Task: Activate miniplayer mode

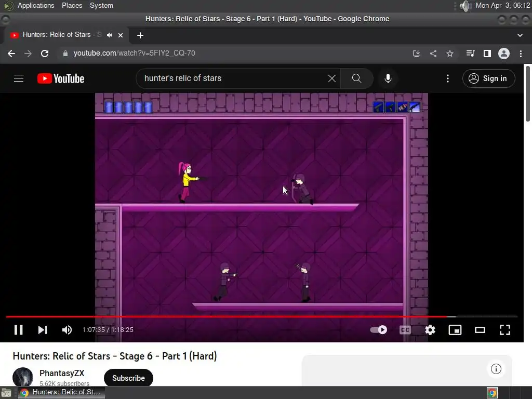Action: (x=455, y=330)
